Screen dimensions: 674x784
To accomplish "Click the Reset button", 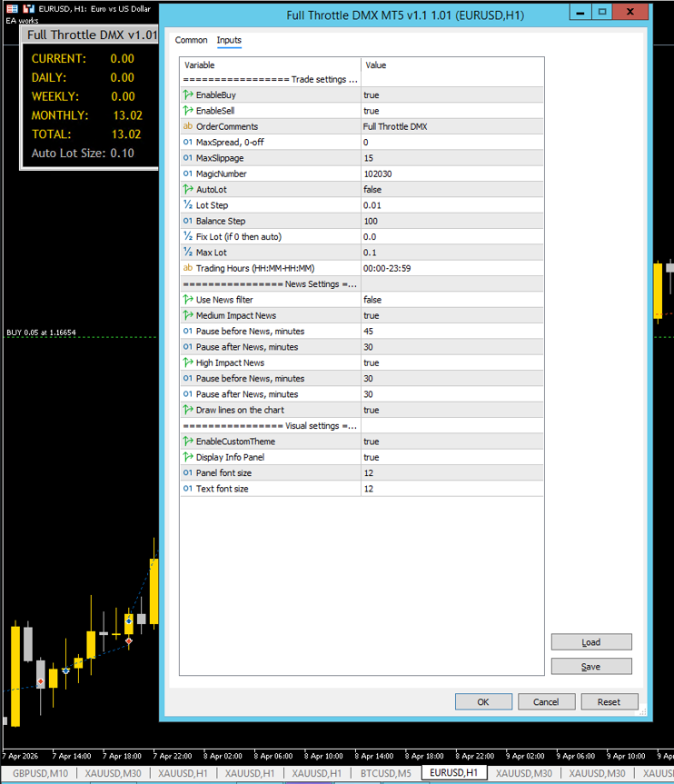I will tap(609, 701).
